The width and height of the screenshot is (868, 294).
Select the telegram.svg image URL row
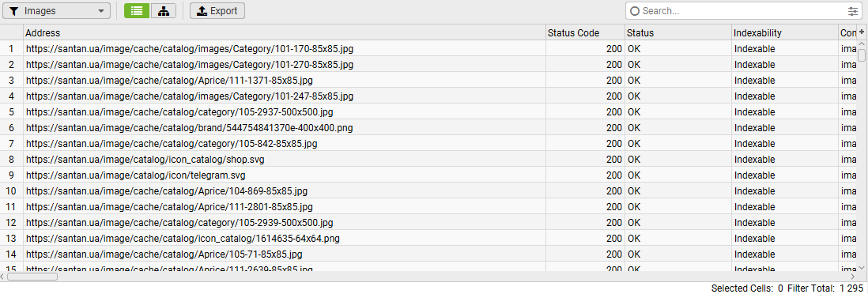[x=433, y=175]
